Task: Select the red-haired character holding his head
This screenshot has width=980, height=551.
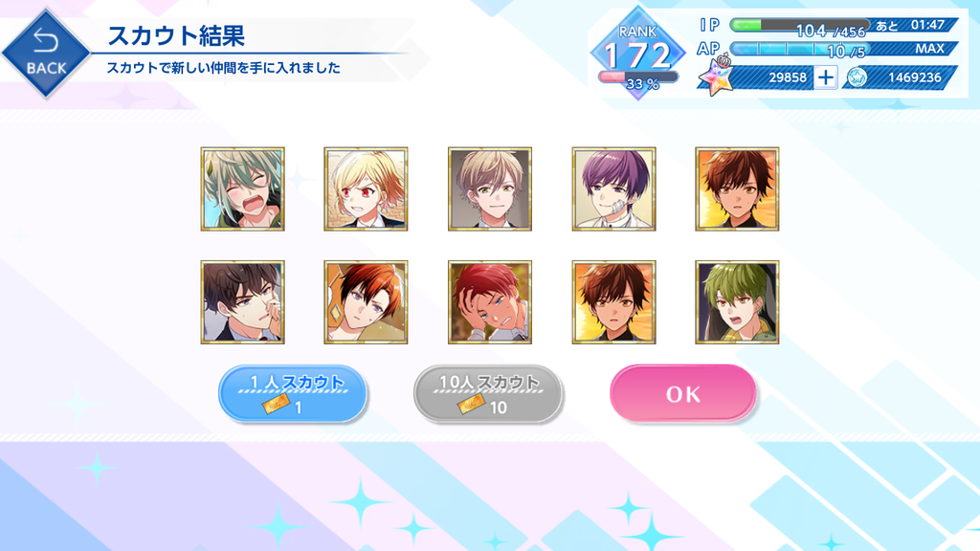Action: click(490, 302)
